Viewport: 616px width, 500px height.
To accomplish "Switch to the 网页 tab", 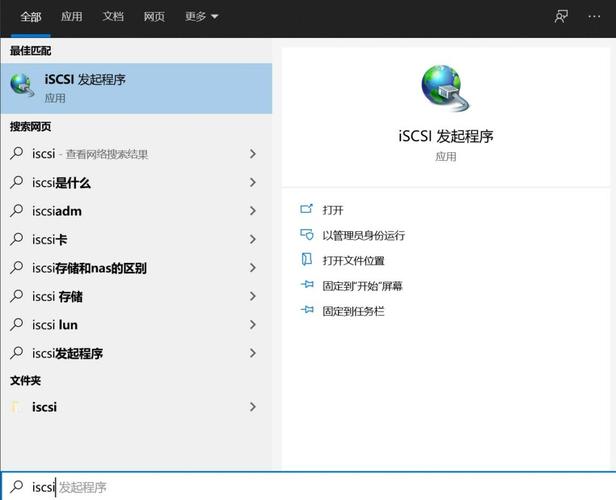I will pos(154,17).
